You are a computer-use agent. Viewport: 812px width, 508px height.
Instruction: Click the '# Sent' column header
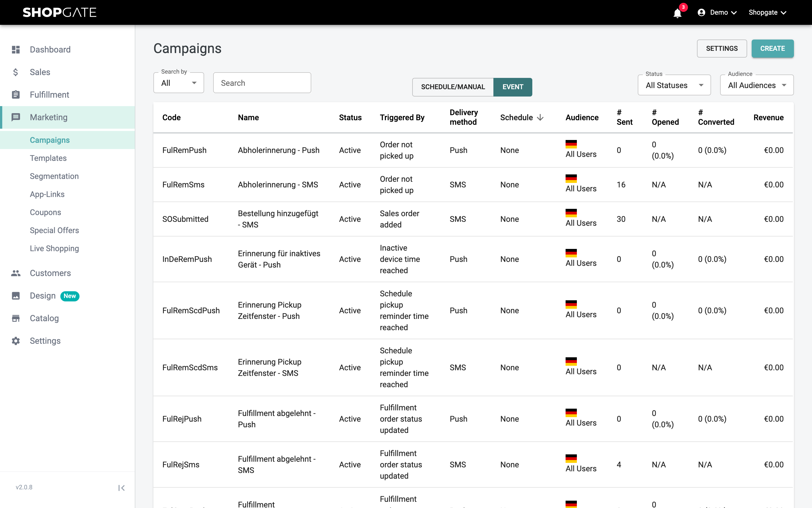point(625,117)
